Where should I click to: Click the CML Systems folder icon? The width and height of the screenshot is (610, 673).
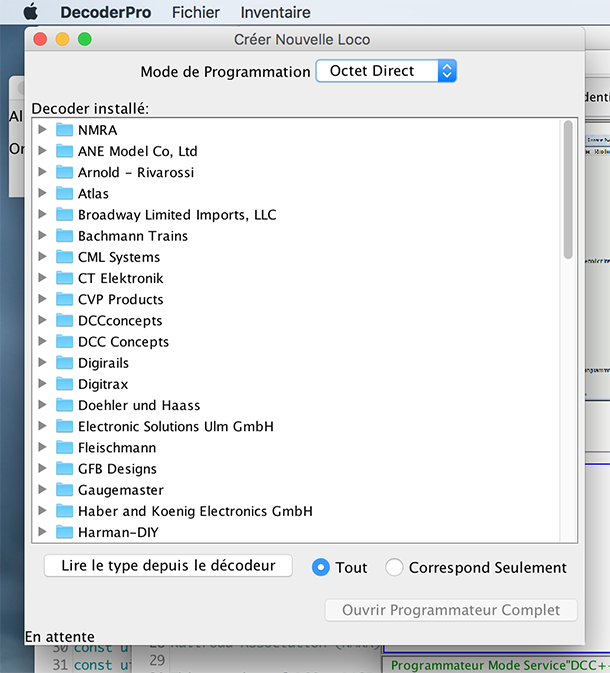[64, 256]
